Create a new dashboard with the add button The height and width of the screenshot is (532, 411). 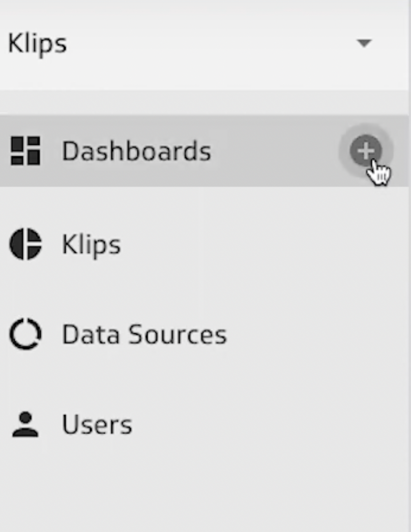[x=365, y=151]
